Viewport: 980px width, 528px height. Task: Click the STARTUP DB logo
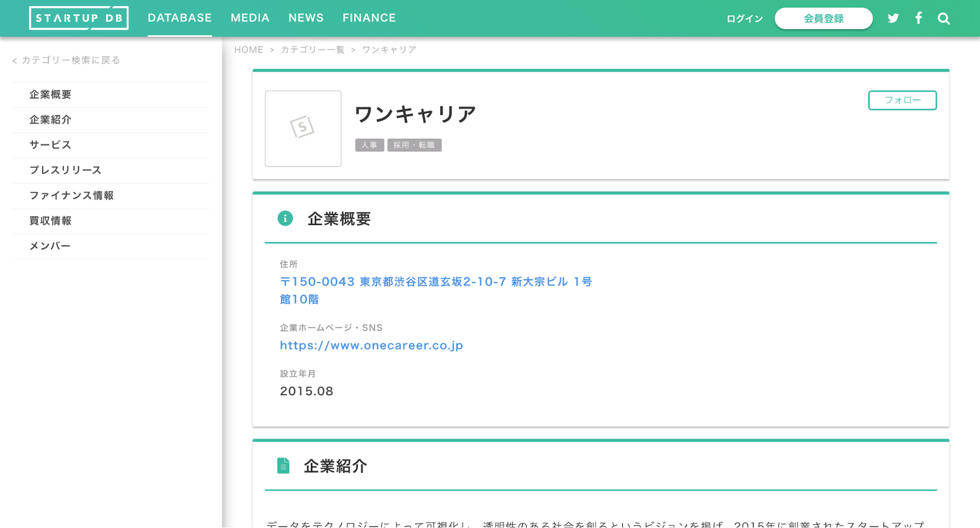pyautogui.click(x=79, y=18)
